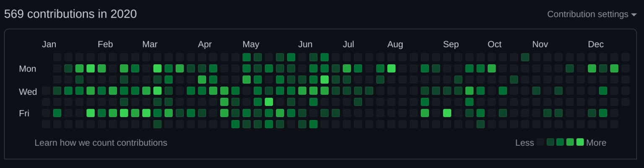Select the Tuesday October 20 green cell

tap(514, 79)
